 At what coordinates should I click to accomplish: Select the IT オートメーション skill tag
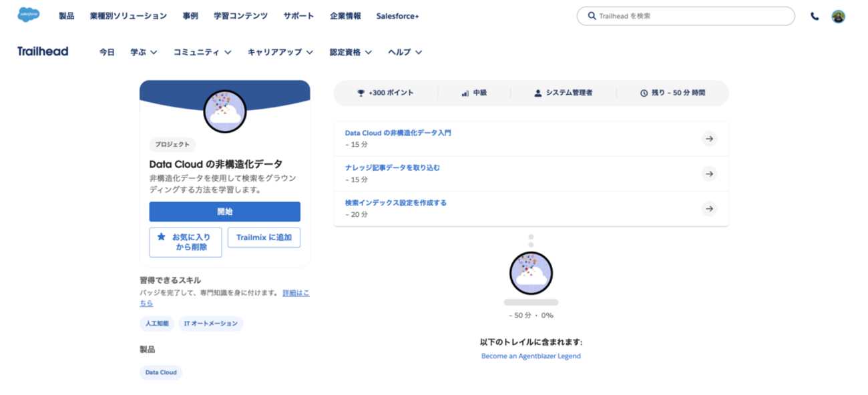[x=211, y=324]
